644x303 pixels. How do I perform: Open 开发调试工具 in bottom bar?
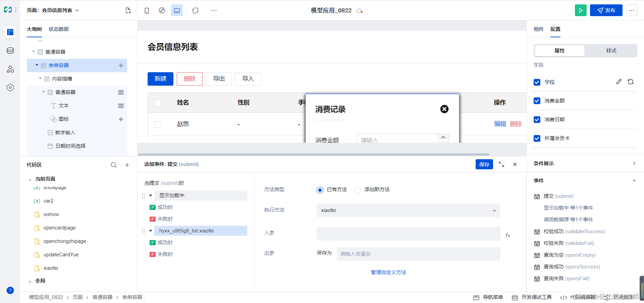532,297
